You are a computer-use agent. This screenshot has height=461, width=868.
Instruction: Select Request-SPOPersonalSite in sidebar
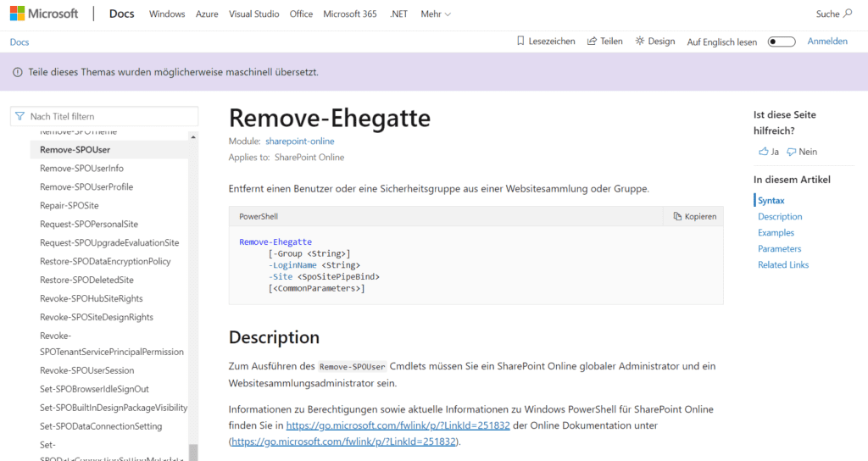click(88, 224)
